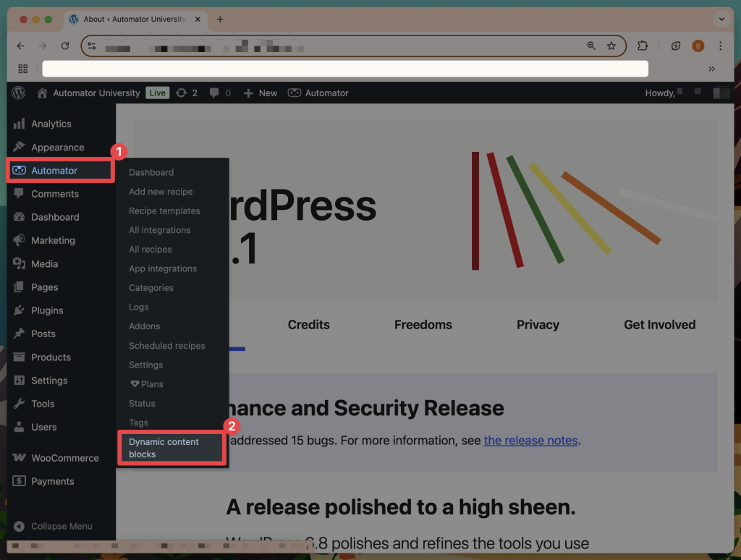The width and height of the screenshot is (741, 560).
Task: Select the Automator sidebar icon
Action: 20,170
